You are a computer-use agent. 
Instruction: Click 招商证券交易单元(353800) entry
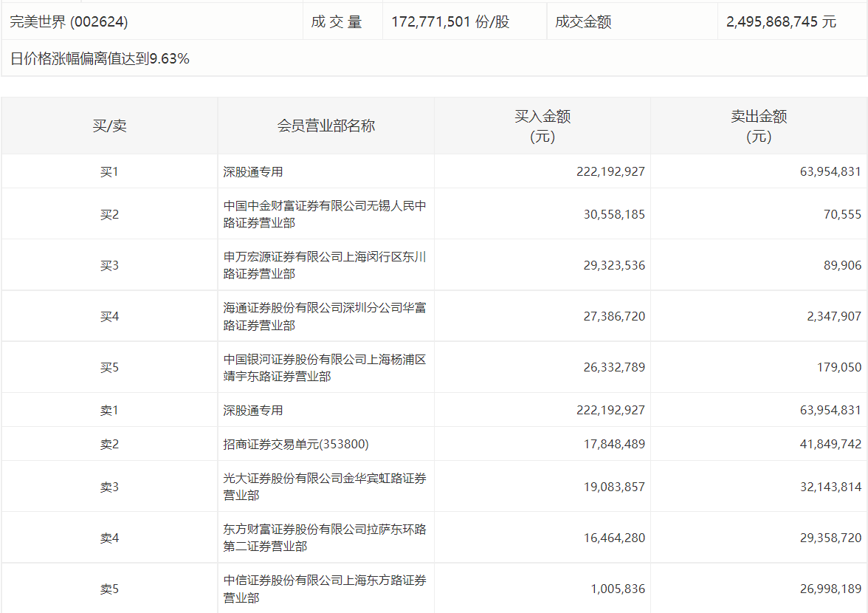coord(296,445)
